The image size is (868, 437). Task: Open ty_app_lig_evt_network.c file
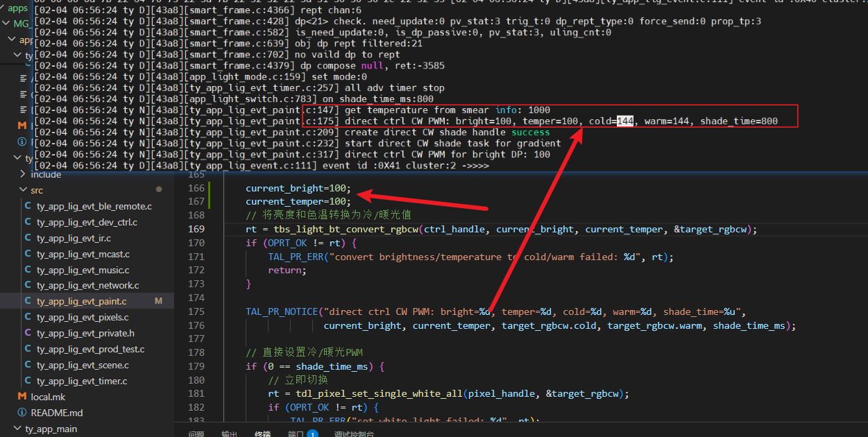[87, 285]
